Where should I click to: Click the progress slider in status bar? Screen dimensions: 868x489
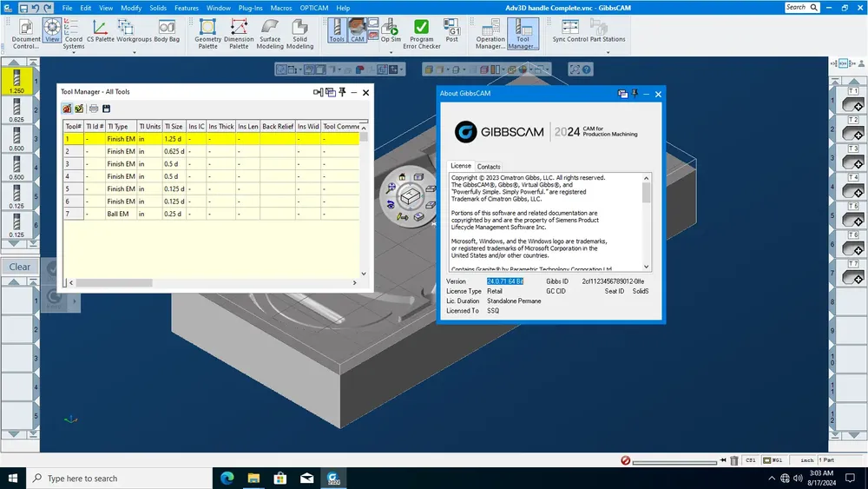point(674,462)
